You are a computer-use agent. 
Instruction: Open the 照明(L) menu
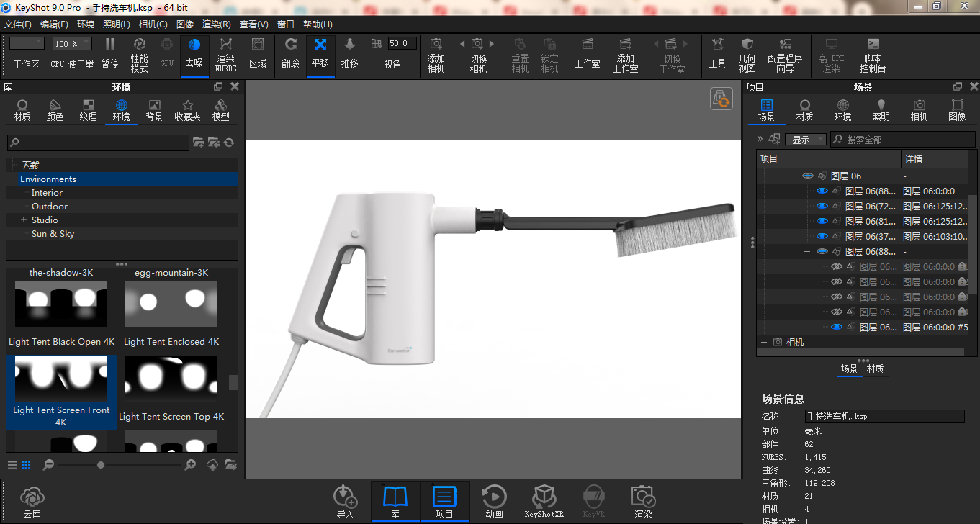click(117, 24)
